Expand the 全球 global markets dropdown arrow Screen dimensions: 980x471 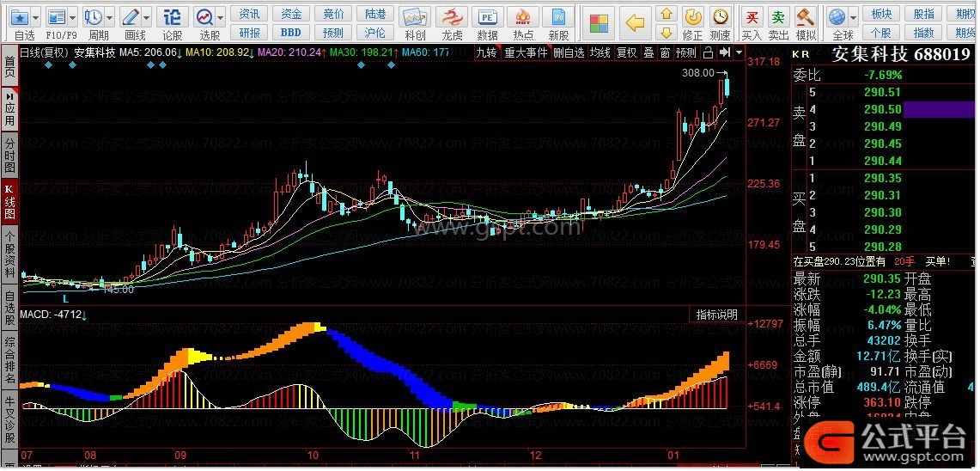tap(853, 17)
